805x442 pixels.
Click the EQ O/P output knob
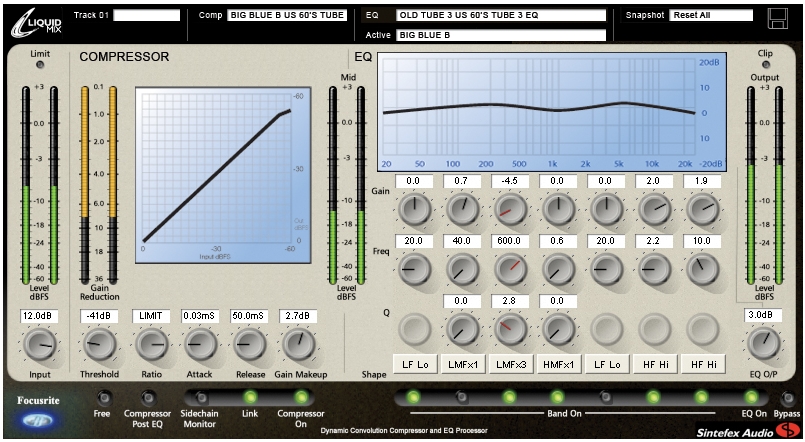(763, 343)
